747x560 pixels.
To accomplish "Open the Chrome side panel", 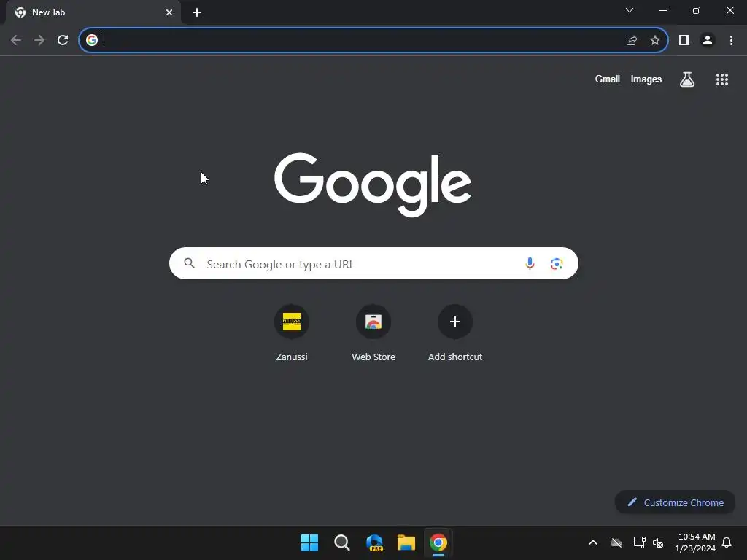I will [684, 41].
